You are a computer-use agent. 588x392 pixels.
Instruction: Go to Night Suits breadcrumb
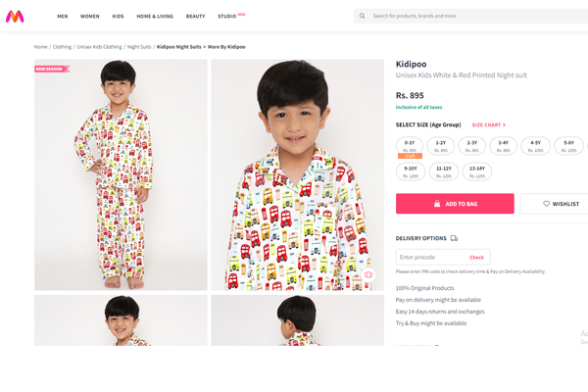139,47
